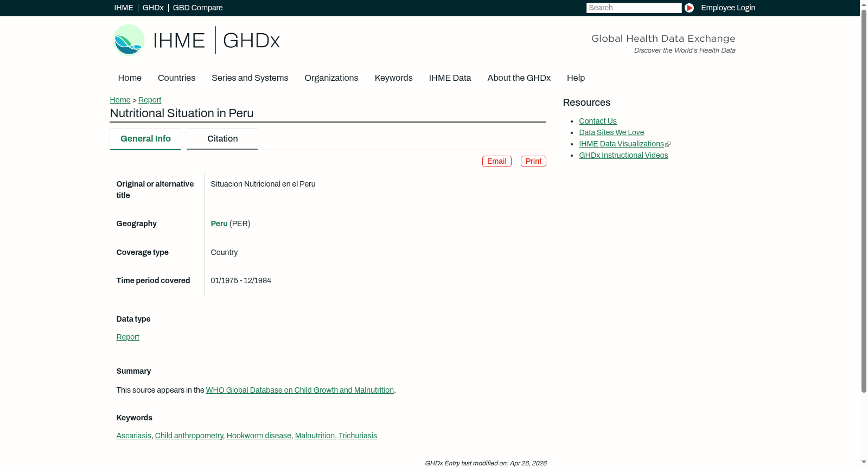868x467 pixels.
Task: Open Data Sites We Love link
Action: (x=611, y=132)
